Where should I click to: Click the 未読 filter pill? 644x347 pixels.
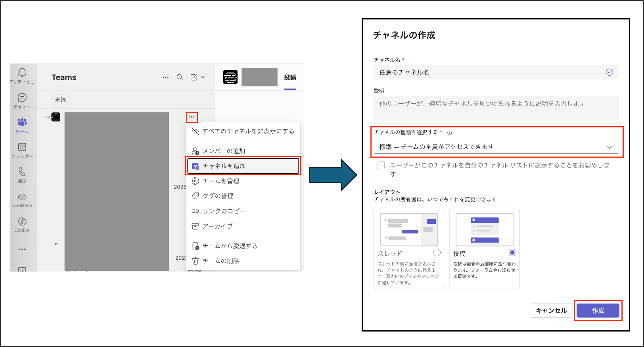click(60, 100)
